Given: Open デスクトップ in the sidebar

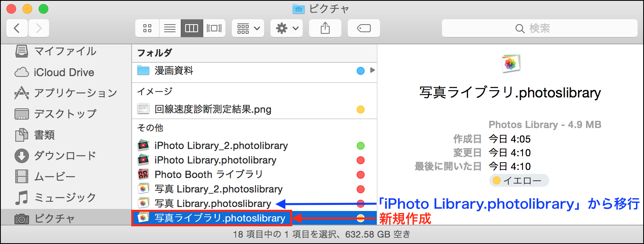Looking at the screenshot, I should [x=66, y=114].
